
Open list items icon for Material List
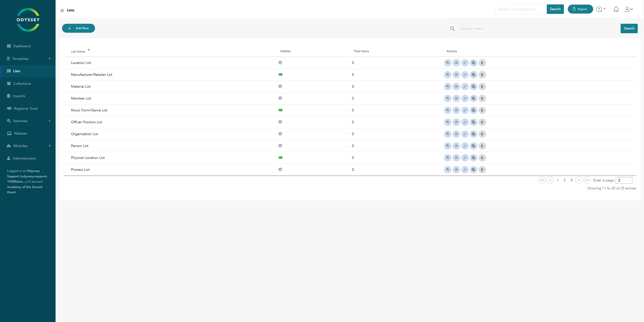pyautogui.click(x=456, y=87)
